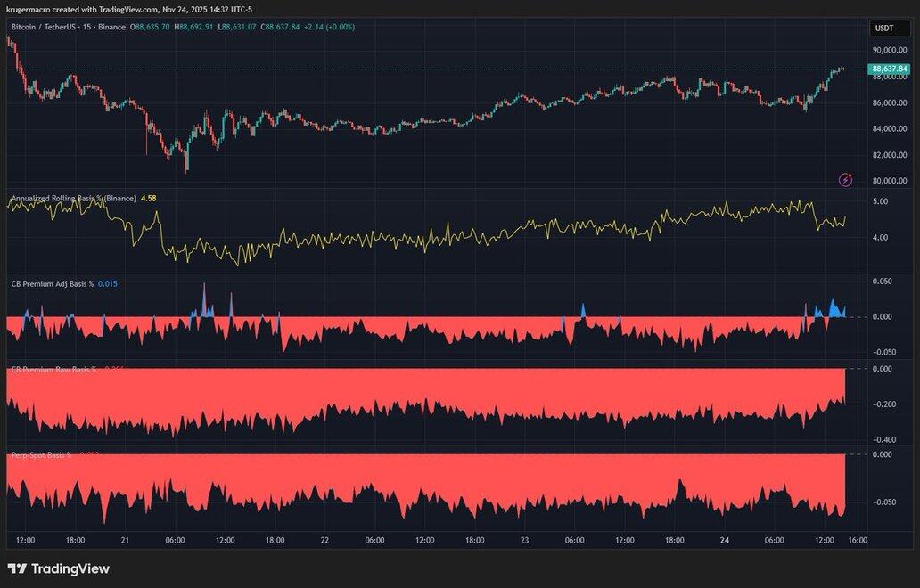
Task: Click the TradingView logo at bottom left
Action: coord(59,568)
